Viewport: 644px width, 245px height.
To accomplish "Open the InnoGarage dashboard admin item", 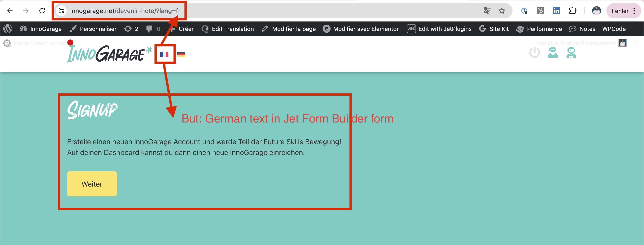I will tap(40, 29).
